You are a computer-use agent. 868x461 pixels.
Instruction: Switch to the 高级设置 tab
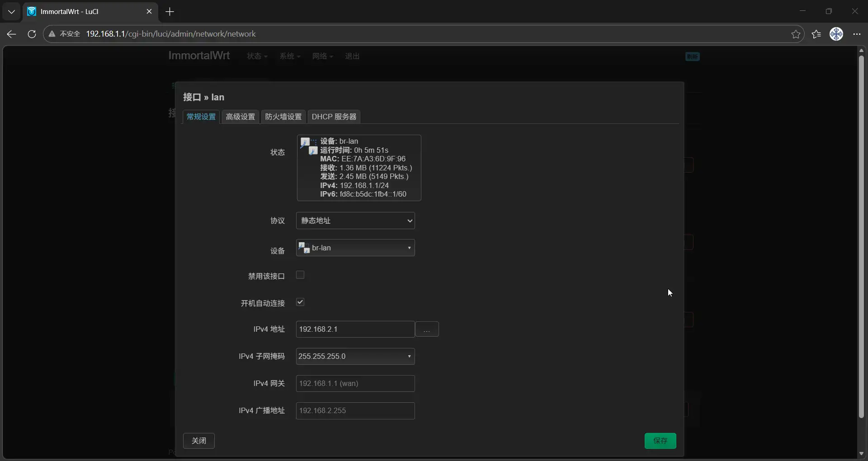240,117
